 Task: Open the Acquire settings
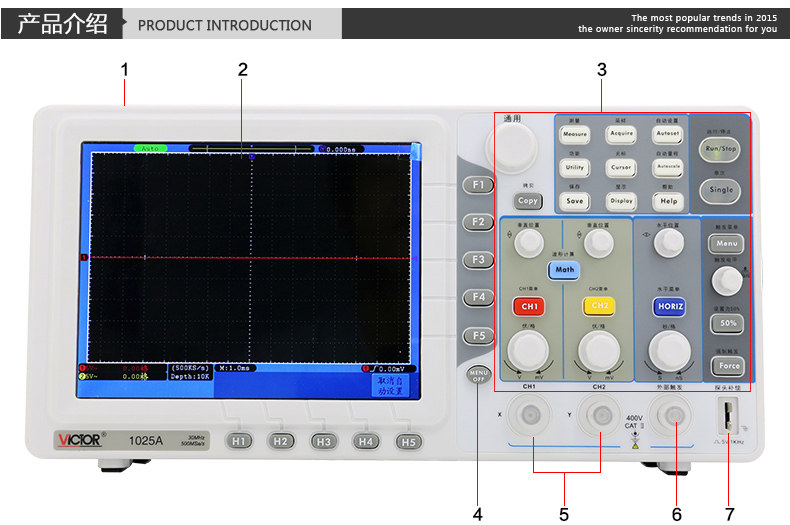pos(621,134)
